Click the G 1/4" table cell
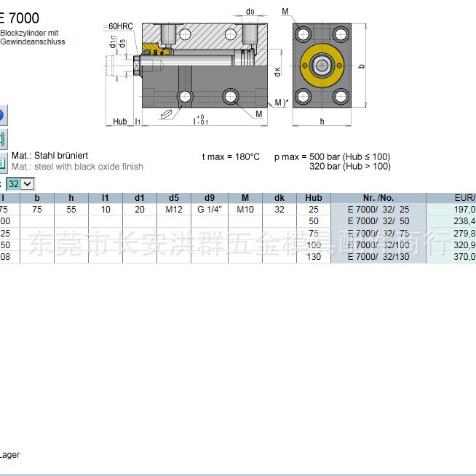 coord(210,210)
